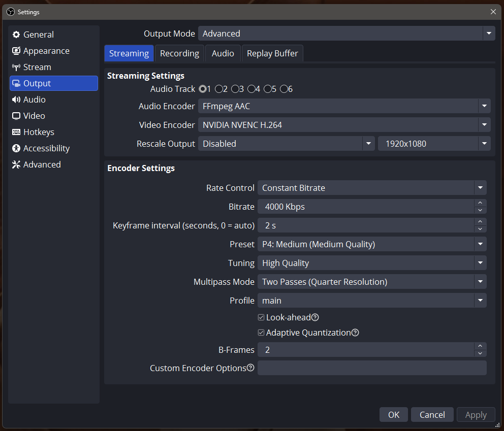Click the Hotkeys keyboard icon

pyautogui.click(x=16, y=132)
